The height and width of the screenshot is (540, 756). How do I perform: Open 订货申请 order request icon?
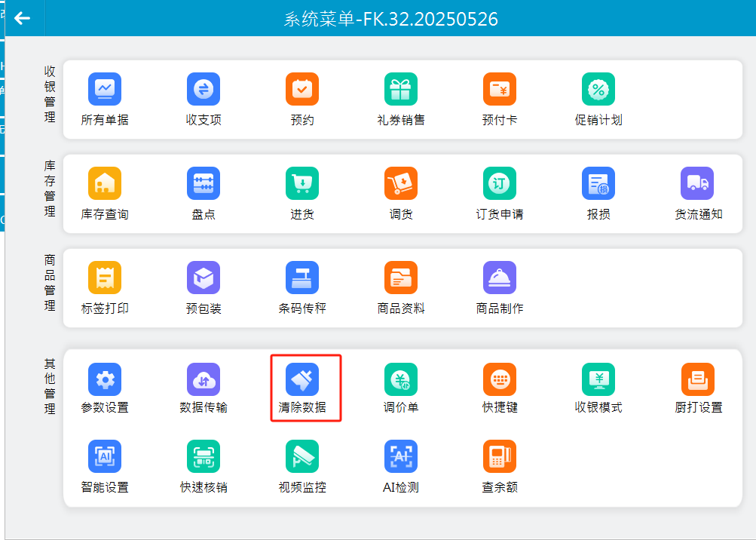[500, 183]
